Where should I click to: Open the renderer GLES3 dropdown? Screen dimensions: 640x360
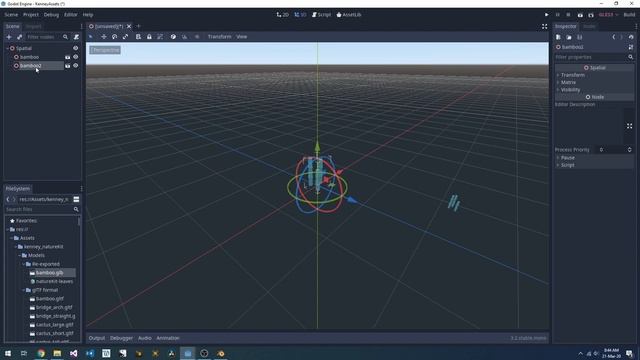608,15
